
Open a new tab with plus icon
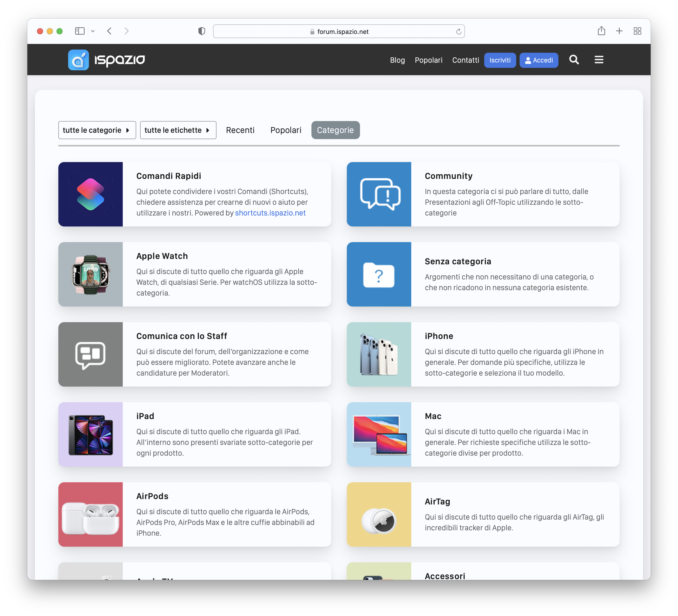pos(619,31)
